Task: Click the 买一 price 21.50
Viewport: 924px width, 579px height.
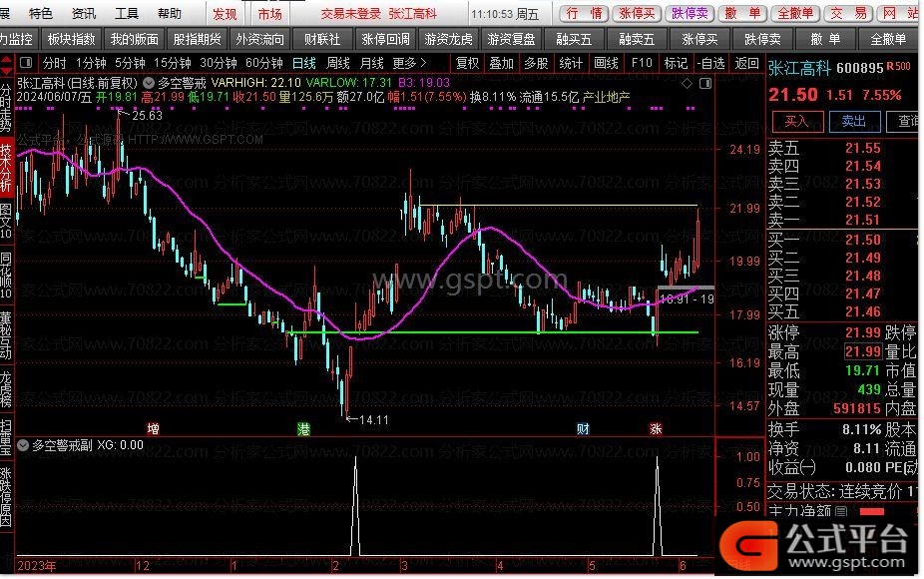Action: 863,240
